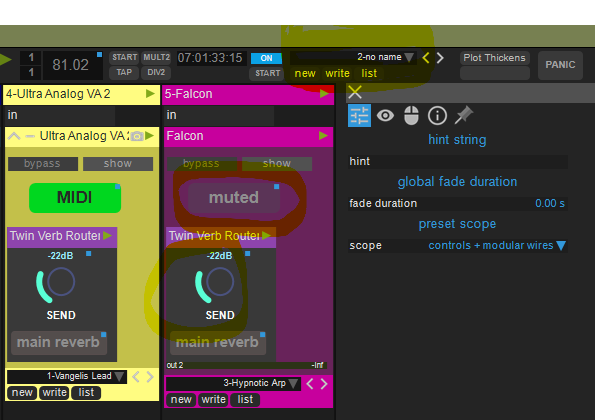Collapse the Ultra Analog VA plugin with the up chevron
Viewport: 595px width, 420px height.
pos(14,136)
